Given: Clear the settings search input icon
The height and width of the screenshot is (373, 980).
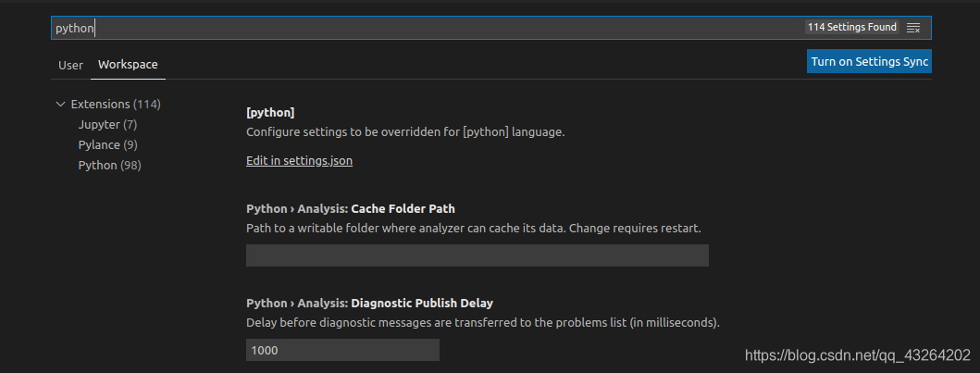Looking at the screenshot, I should (x=913, y=28).
